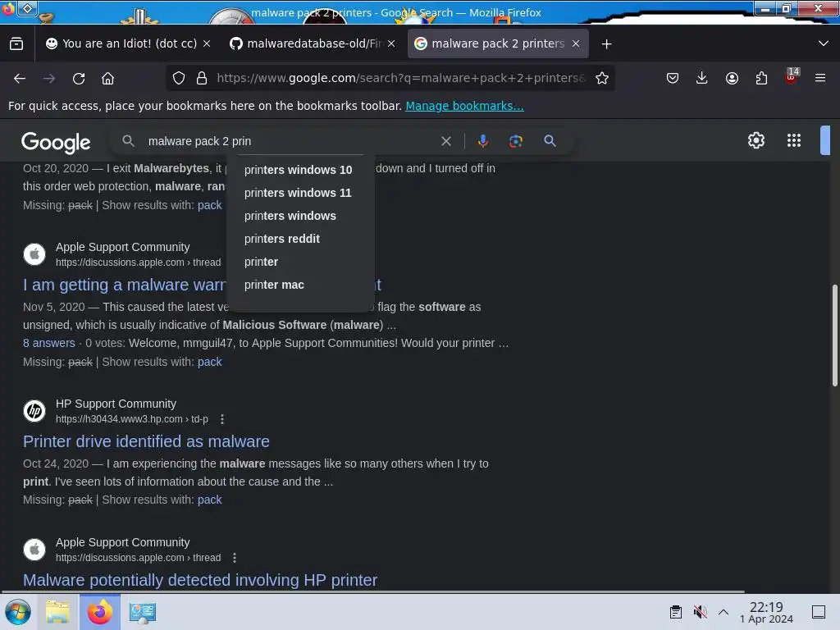Open the Windows Start menu
This screenshot has width=840, height=630.
pos(18,612)
